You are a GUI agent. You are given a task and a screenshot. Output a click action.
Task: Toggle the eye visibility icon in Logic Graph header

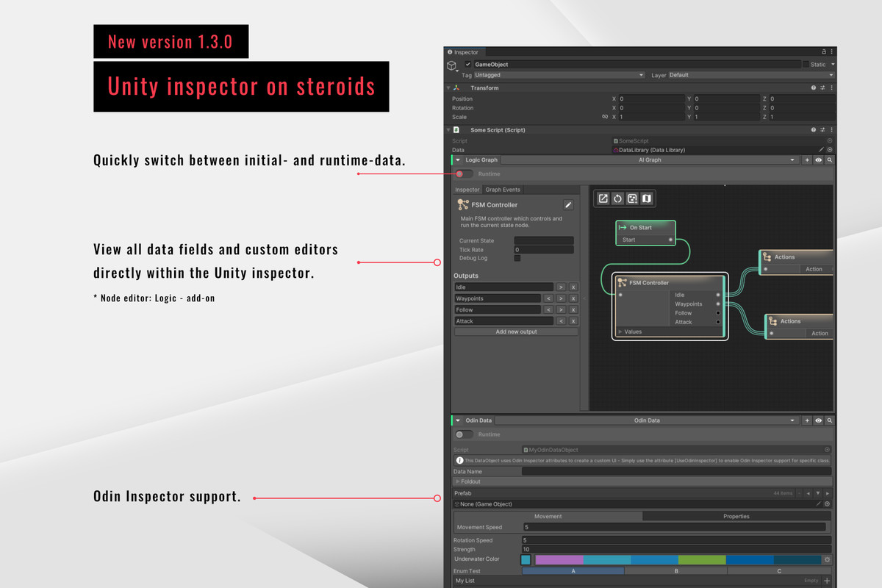pyautogui.click(x=818, y=159)
